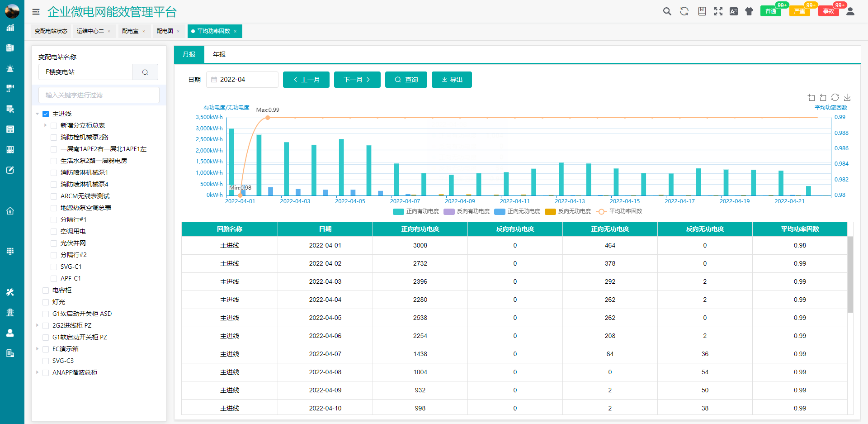Screen dimensions: 868x424
Task: Check the SVG-C3 checkbox
Action: [x=46, y=361]
